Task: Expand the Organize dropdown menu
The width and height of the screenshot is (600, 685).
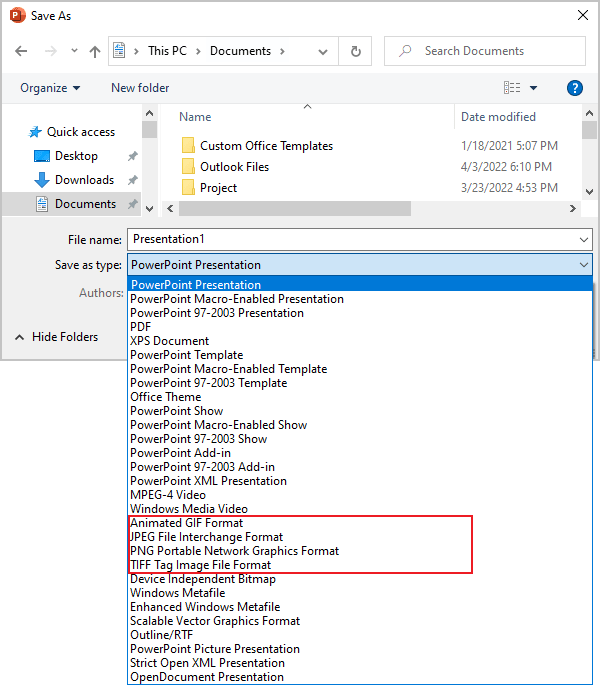Action: click(x=50, y=88)
